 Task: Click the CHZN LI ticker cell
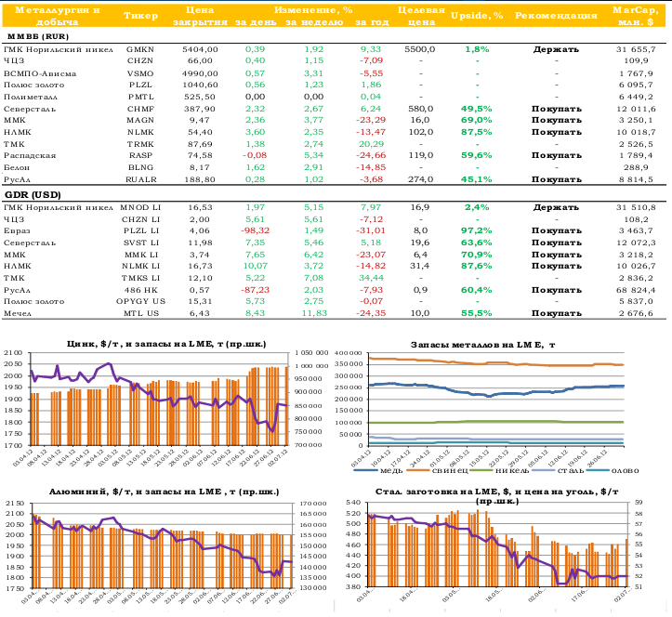(140, 219)
